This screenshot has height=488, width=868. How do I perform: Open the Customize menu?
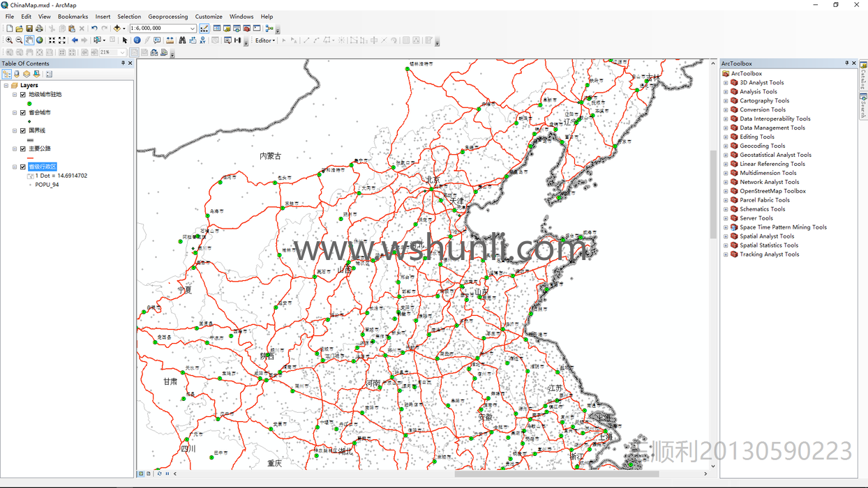click(209, 17)
